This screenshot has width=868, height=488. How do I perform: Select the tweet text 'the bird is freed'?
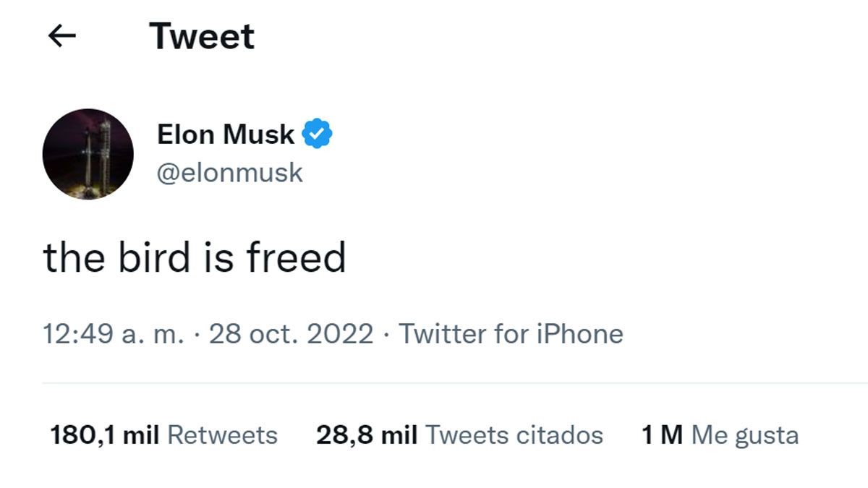click(x=195, y=257)
